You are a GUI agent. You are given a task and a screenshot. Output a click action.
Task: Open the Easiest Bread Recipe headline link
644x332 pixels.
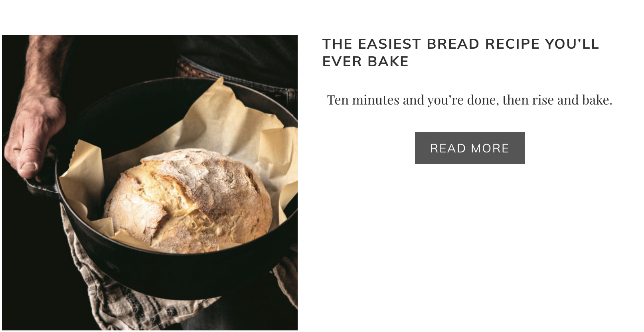click(460, 53)
